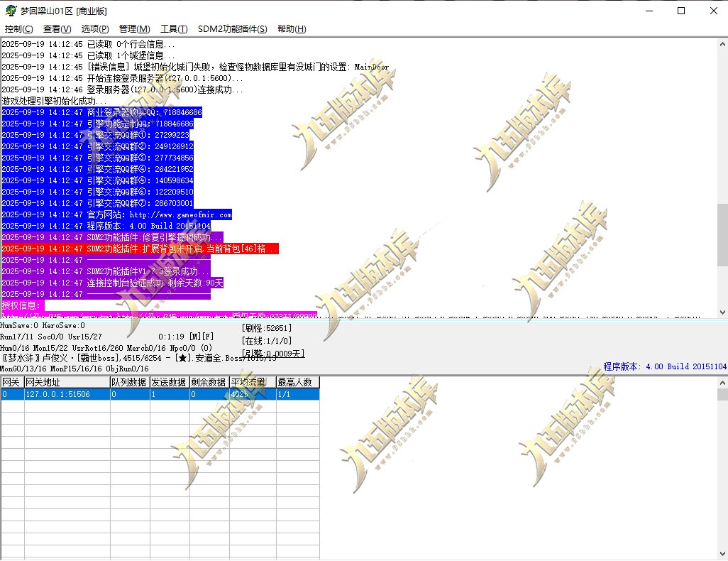Click the Run17/11 Soc0/0 Usr15/27 status line
728x561 pixels.
click(x=51, y=337)
